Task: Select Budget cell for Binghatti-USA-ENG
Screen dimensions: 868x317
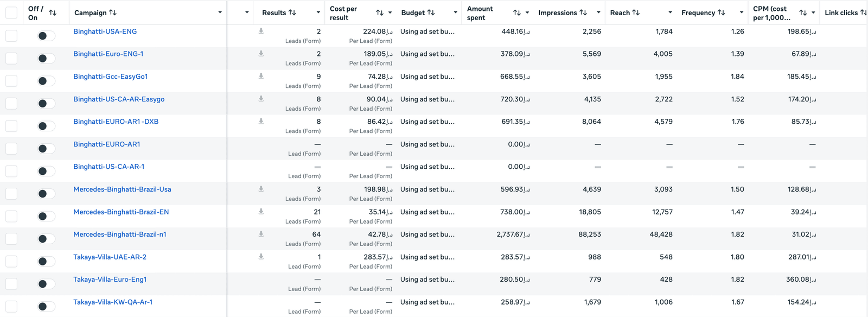Action: click(x=427, y=31)
